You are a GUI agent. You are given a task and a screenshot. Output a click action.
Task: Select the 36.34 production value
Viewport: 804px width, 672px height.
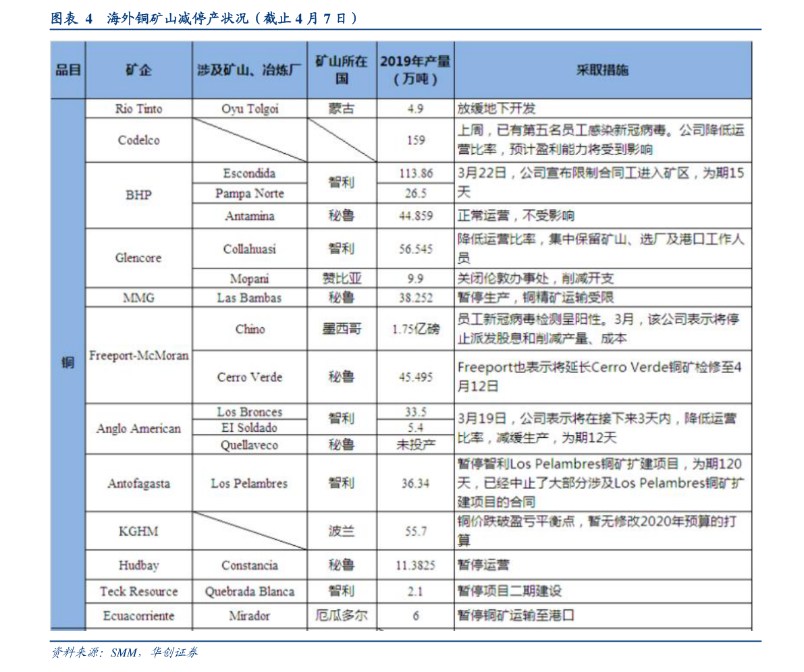tap(415, 483)
